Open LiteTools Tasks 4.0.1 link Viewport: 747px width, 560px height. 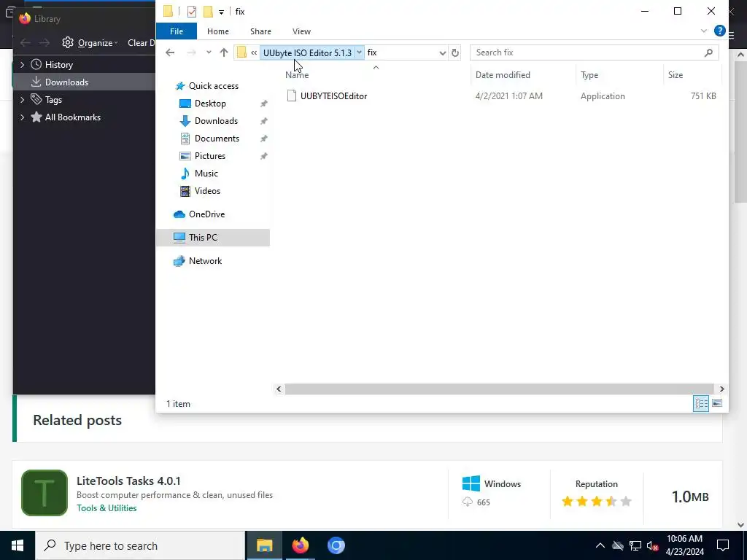[128, 481]
